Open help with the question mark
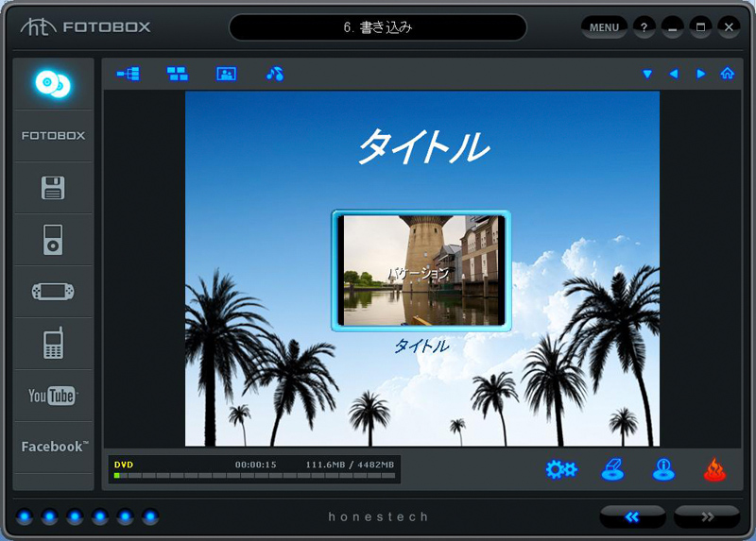Screen dimensions: 756x541 click(x=644, y=27)
